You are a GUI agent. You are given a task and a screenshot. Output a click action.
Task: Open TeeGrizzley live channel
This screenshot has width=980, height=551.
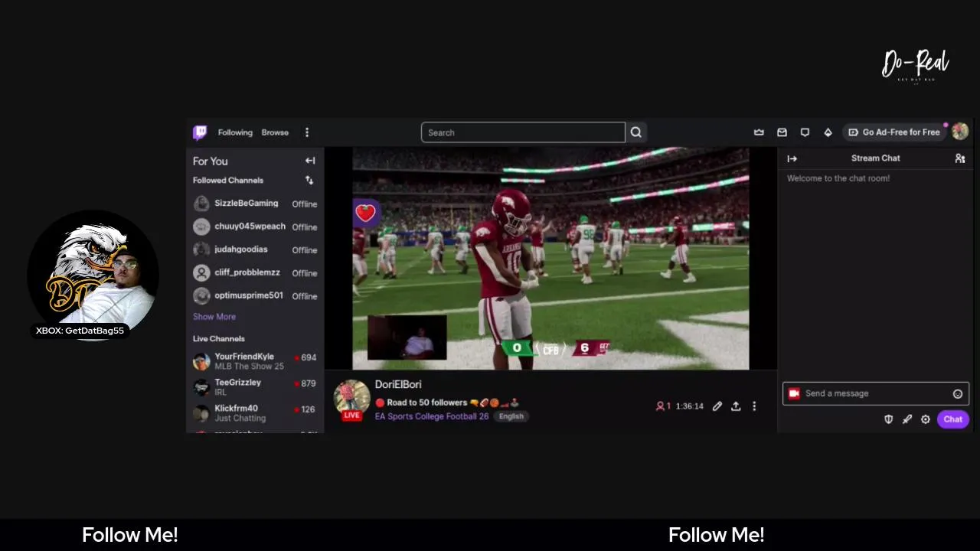[x=255, y=387]
